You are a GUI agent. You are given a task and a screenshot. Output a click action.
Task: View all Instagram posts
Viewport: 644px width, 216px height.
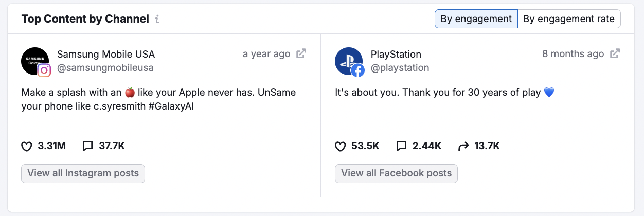[x=83, y=173]
